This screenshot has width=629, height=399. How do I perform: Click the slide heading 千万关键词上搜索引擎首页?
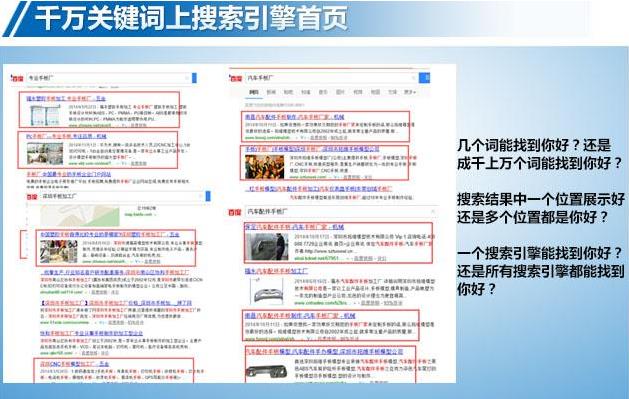(x=191, y=18)
